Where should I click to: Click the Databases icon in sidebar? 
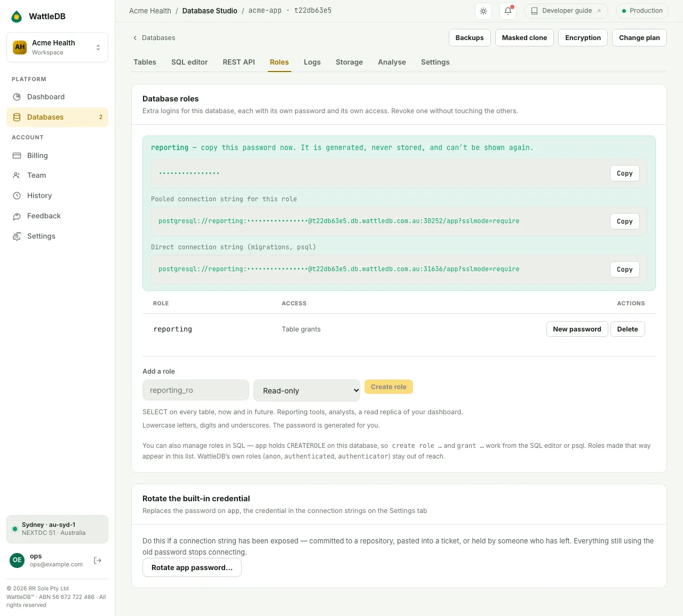[x=17, y=117]
